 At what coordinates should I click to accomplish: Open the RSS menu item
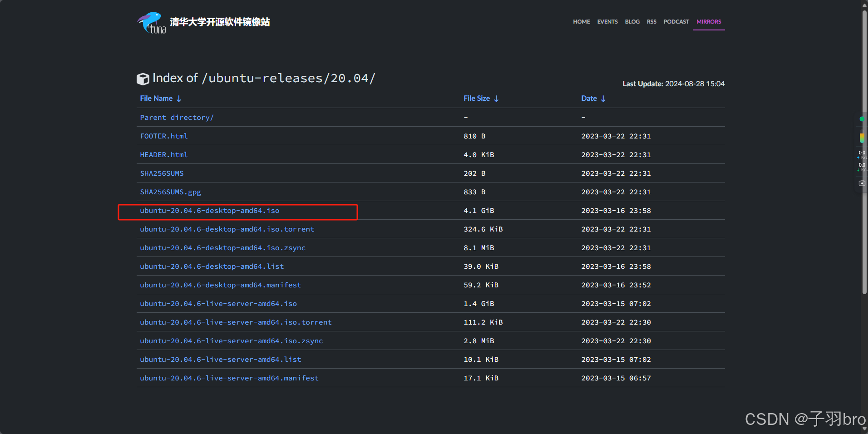(x=651, y=22)
